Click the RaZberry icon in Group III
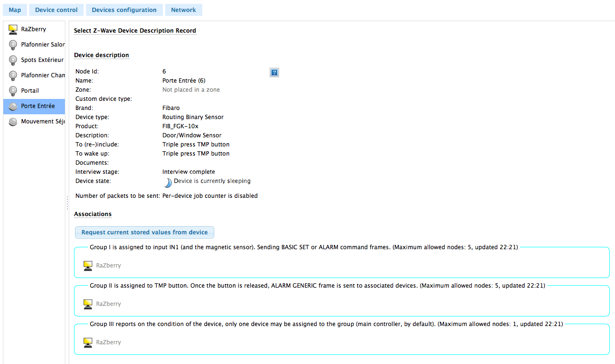The width and height of the screenshot is (615, 364). coord(87,342)
